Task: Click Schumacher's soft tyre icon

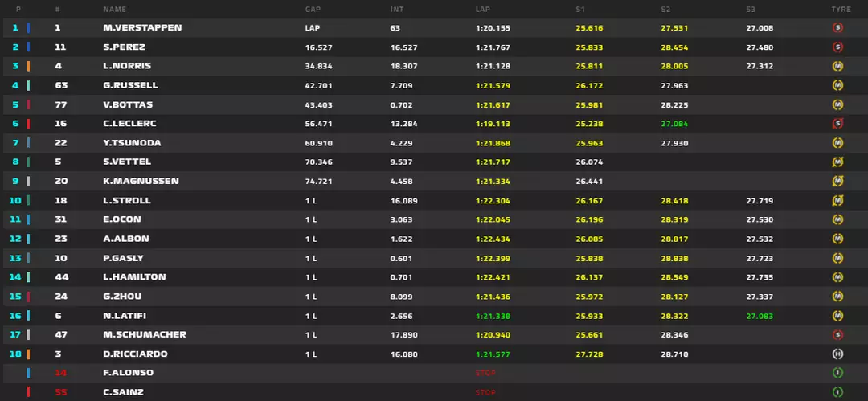Action: tap(838, 335)
